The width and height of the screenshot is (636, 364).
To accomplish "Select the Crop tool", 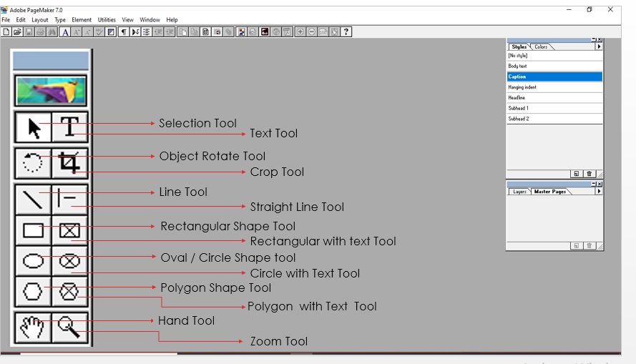I will click(x=70, y=163).
